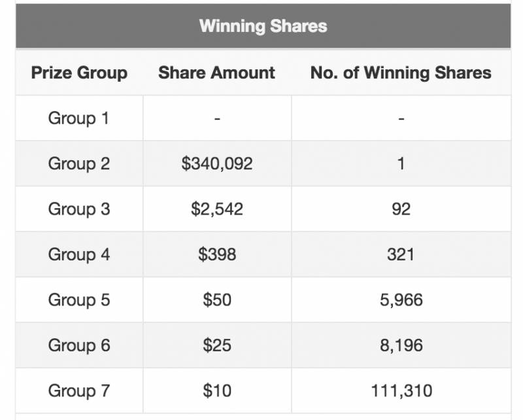The image size is (523, 420).
Task: Click the Winning Shares table header
Action: click(263, 27)
